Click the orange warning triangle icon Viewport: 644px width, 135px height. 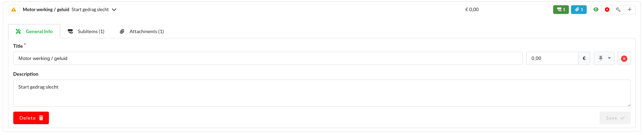[x=14, y=9]
